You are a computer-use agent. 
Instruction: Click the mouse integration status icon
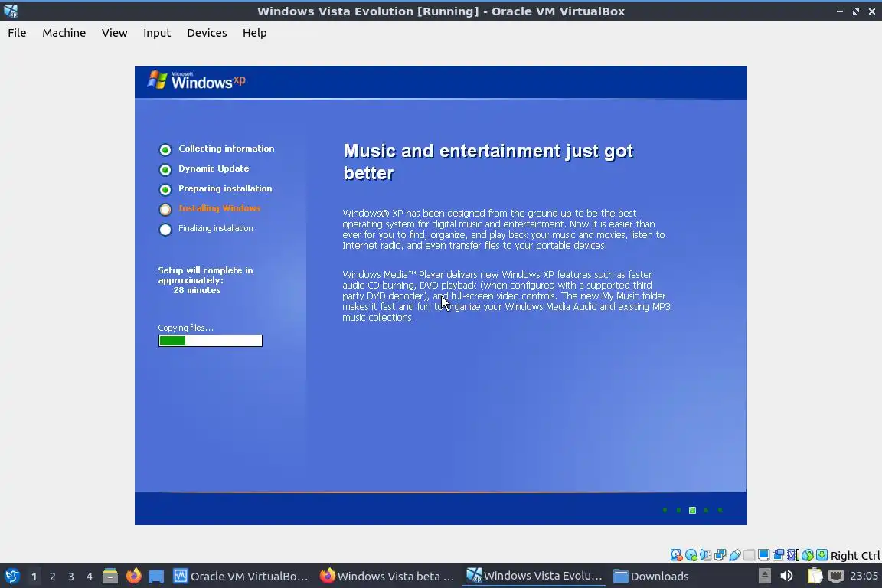808,555
